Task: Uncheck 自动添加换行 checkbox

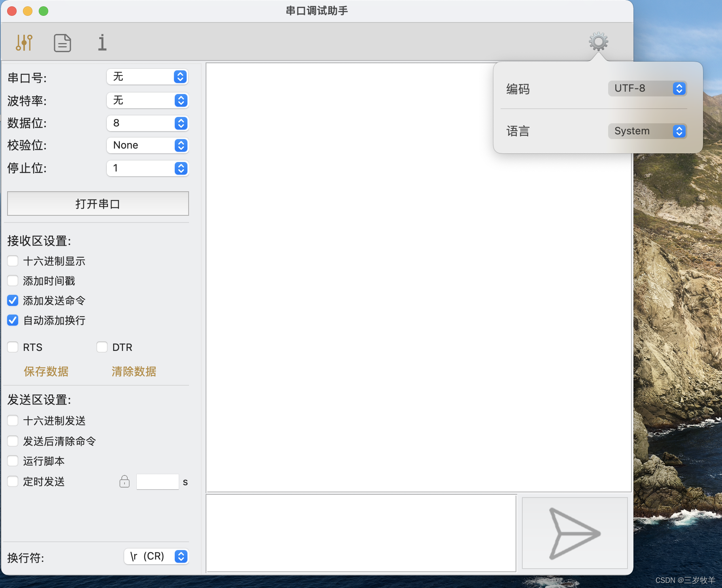Action: (x=13, y=320)
